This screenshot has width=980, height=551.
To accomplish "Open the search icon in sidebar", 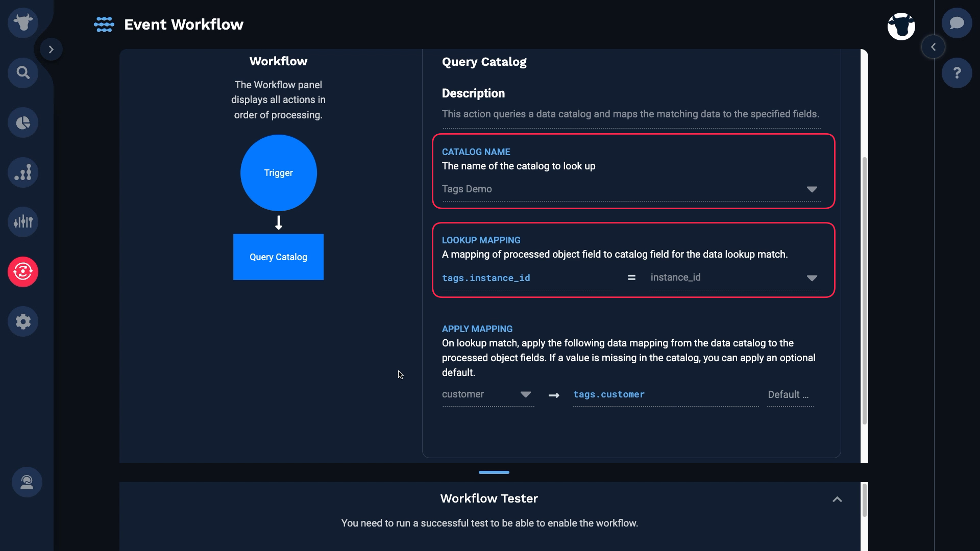I will click(x=23, y=73).
